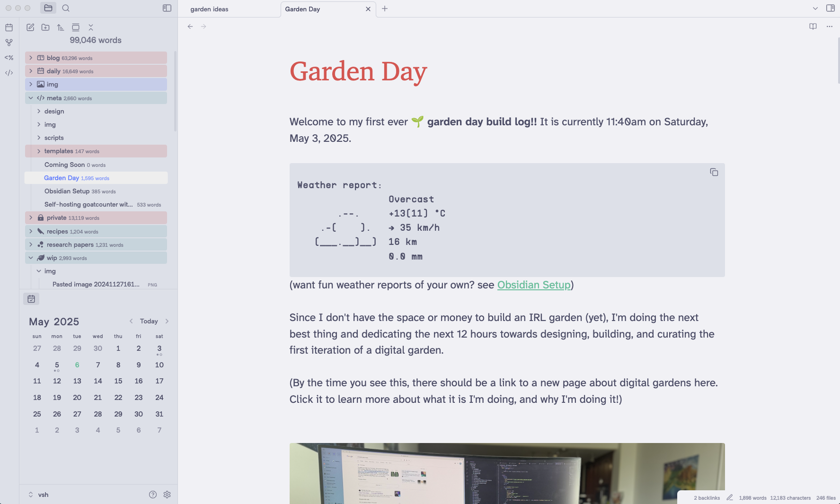Click the 1,898 words status entry
The width and height of the screenshot is (840, 504).
(752, 498)
